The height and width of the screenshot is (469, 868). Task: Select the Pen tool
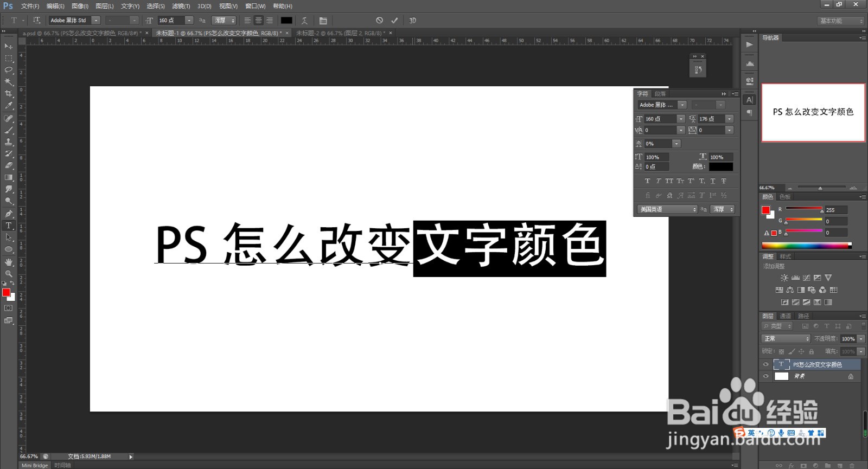[9, 214]
